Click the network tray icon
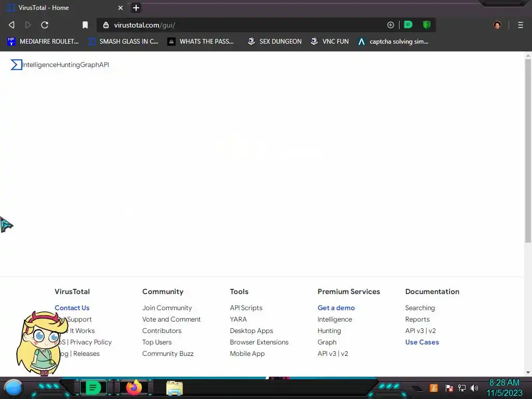The image size is (532, 399). click(461, 388)
